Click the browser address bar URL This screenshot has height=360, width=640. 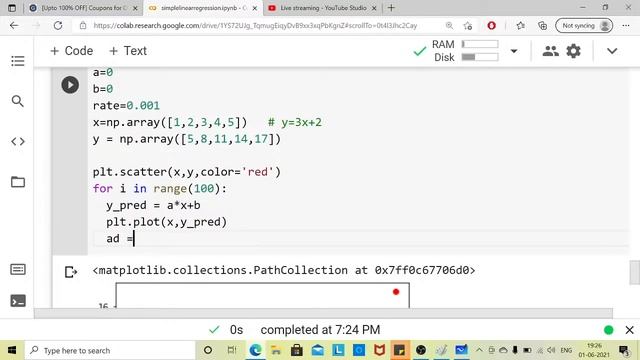[255, 25]
